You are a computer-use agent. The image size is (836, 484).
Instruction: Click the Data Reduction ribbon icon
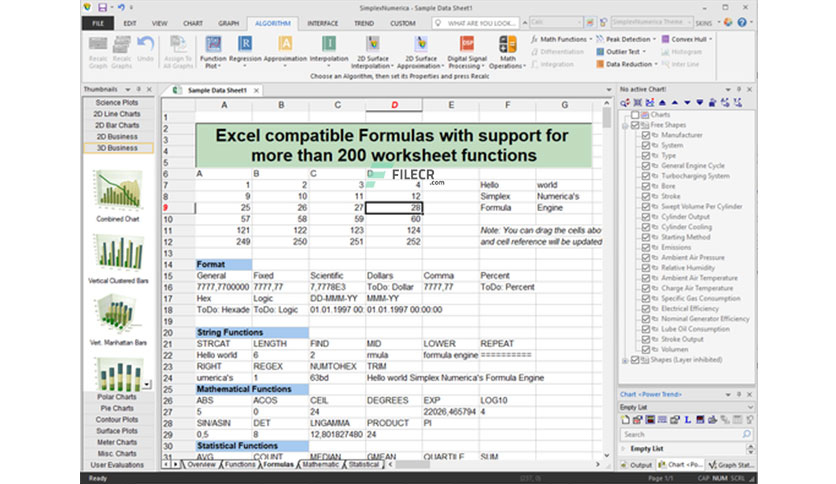(x=600, y=64)
